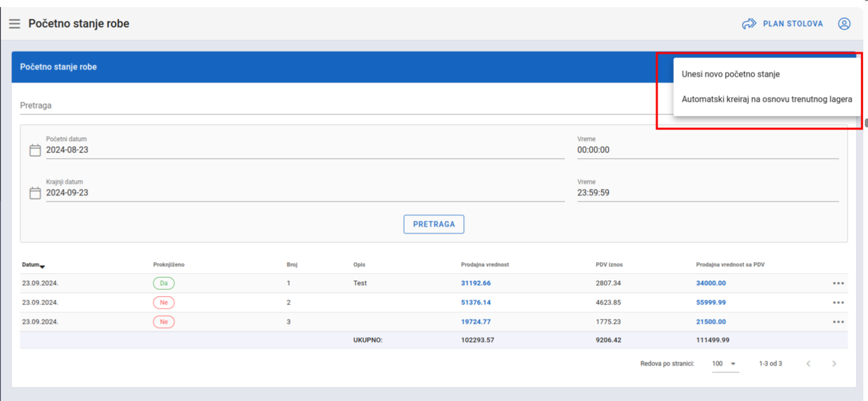Open calendar icon for Početni datum

point(35,150)
